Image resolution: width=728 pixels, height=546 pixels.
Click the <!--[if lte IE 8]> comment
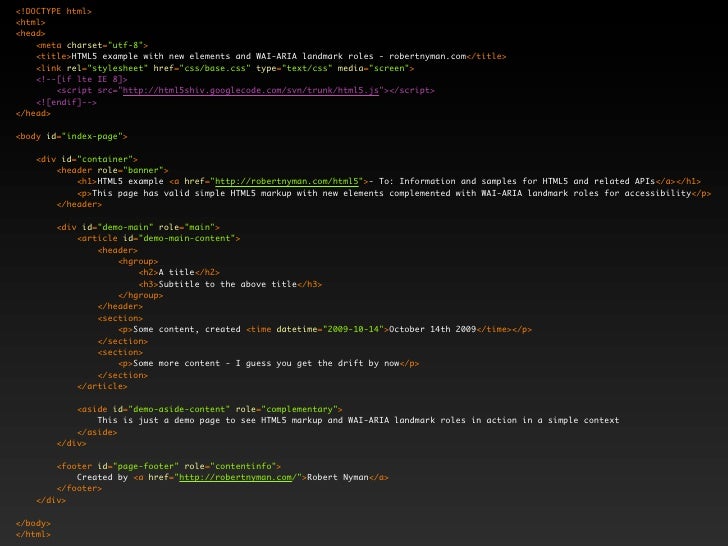[82, 79]
